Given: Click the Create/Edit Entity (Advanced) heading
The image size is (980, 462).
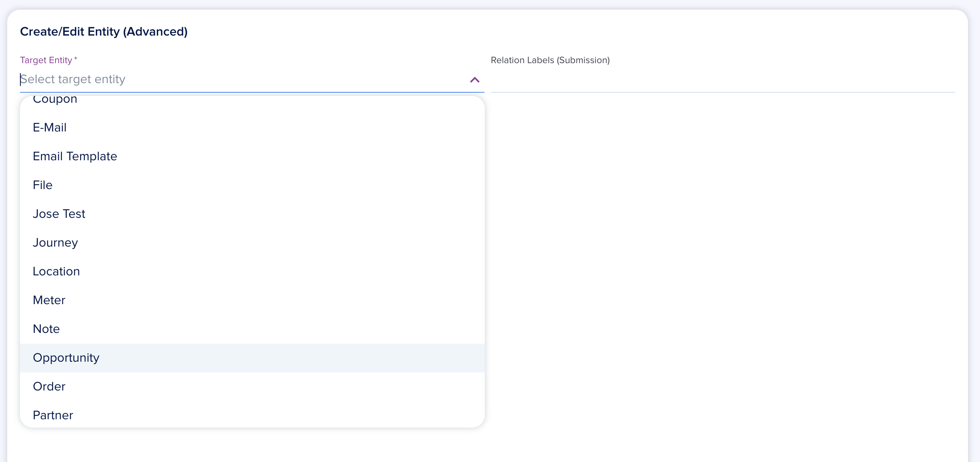Looking at the screenshot, I should [x=104, y=32].
